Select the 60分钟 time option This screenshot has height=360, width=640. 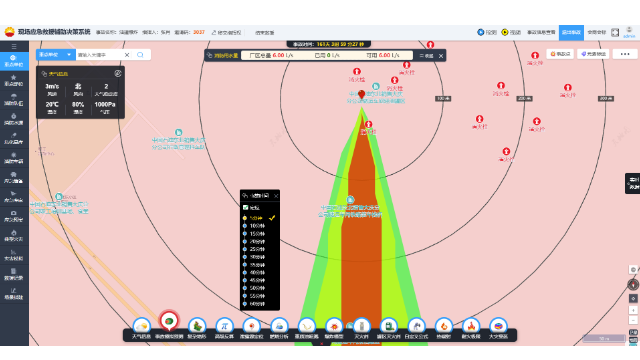[x=256, y=304]
